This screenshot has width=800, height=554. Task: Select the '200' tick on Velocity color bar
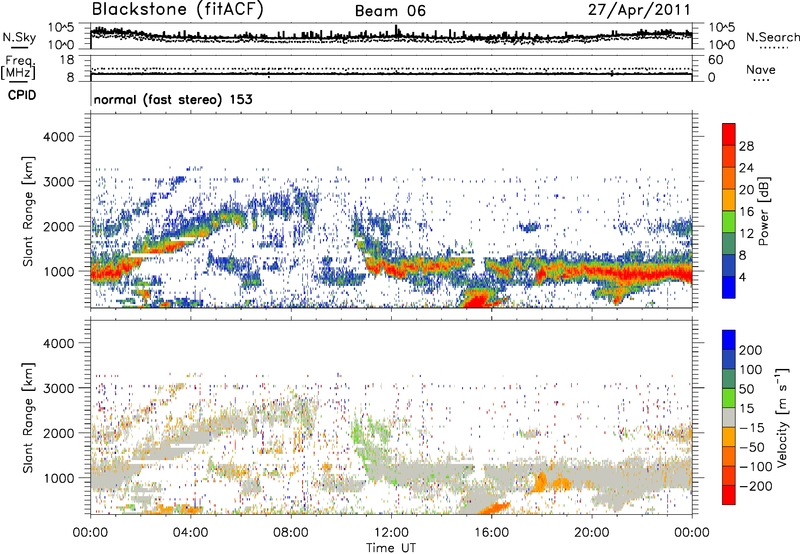coord(751,350)
